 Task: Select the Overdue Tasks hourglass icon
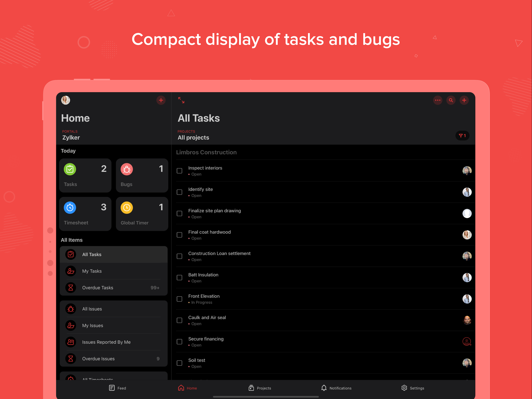tap(71, 288)
